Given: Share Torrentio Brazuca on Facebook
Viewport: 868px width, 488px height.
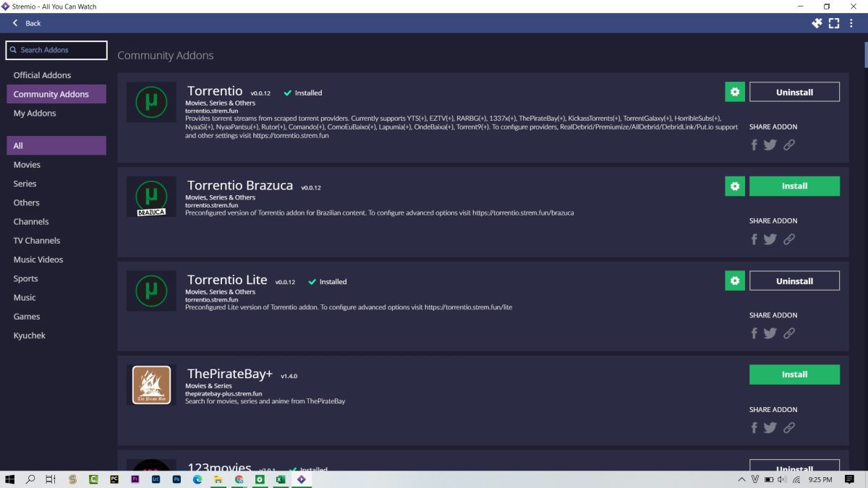Looking at the screenshot, I should pos(754,239).
